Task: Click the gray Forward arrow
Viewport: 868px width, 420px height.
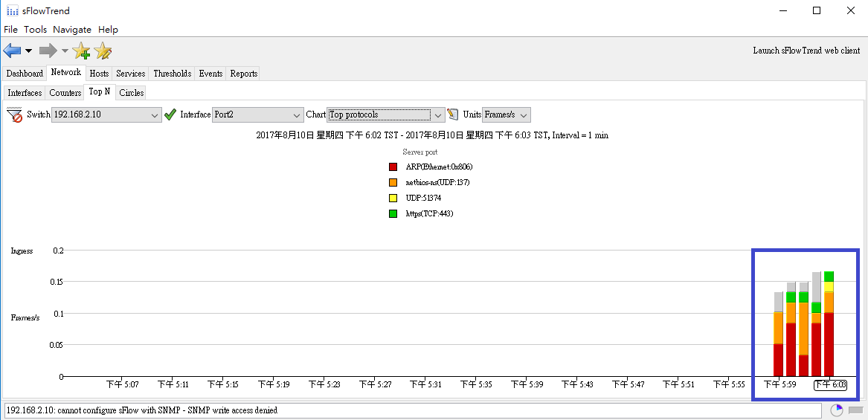Action: [48, 51]
